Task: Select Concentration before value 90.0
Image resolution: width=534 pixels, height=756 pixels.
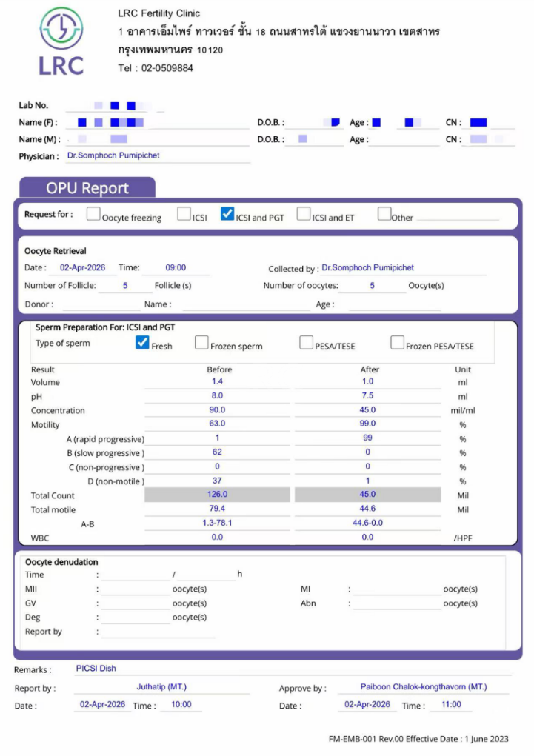Action: point(217,410)
